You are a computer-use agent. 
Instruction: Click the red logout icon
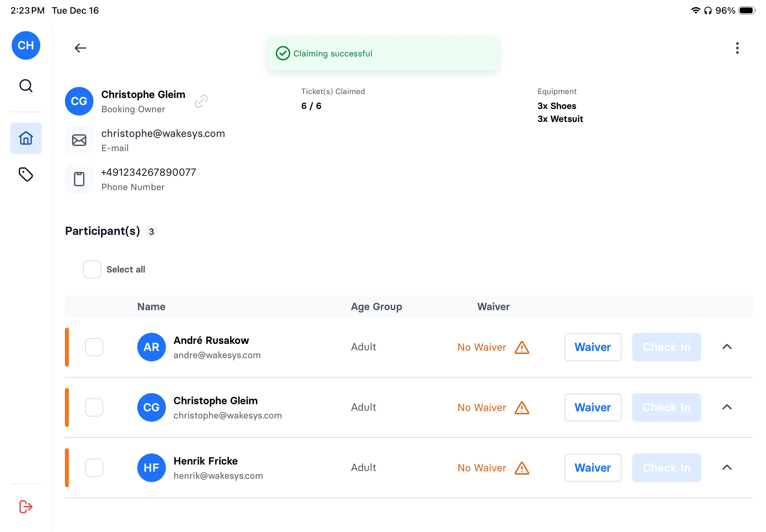[26, 507]
